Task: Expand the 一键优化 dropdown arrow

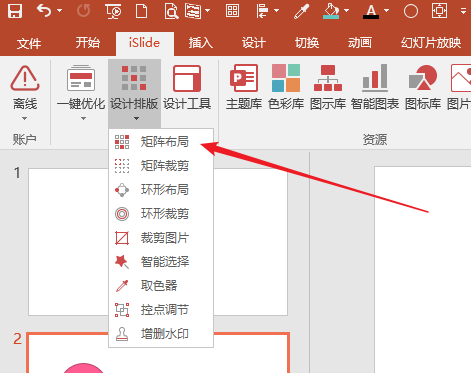Action: pyautogui.click(x=83, y=118)
